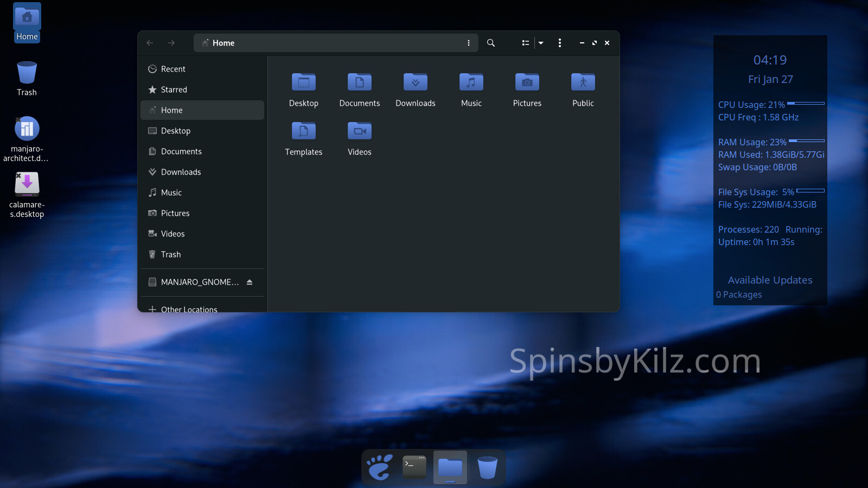The image size is (868, 488).
Task: Open the main three-dot menu
Action: (560, 43)
